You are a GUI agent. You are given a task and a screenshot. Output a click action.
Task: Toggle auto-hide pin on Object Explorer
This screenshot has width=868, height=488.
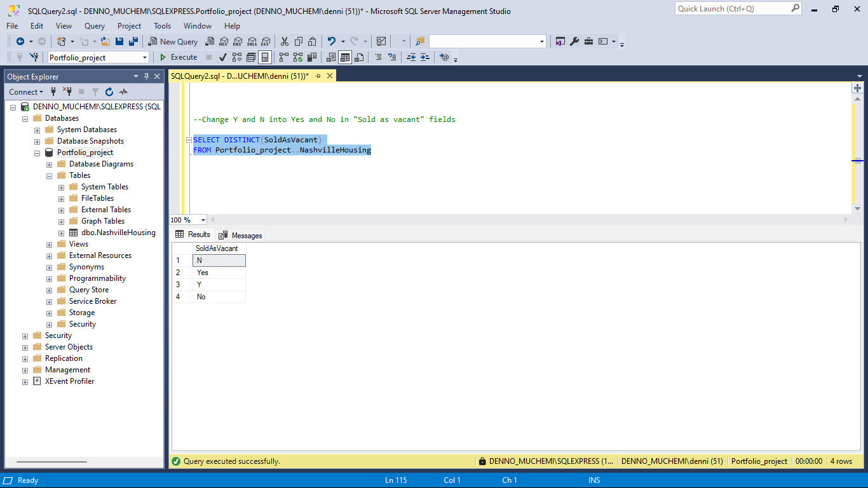[146, 76]
